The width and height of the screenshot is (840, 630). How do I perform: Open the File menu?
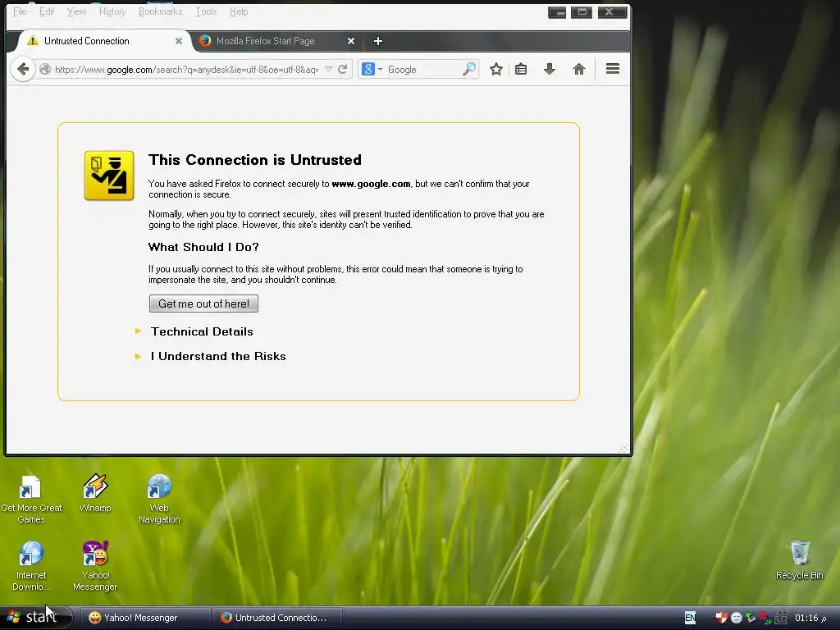coord(20,11)
